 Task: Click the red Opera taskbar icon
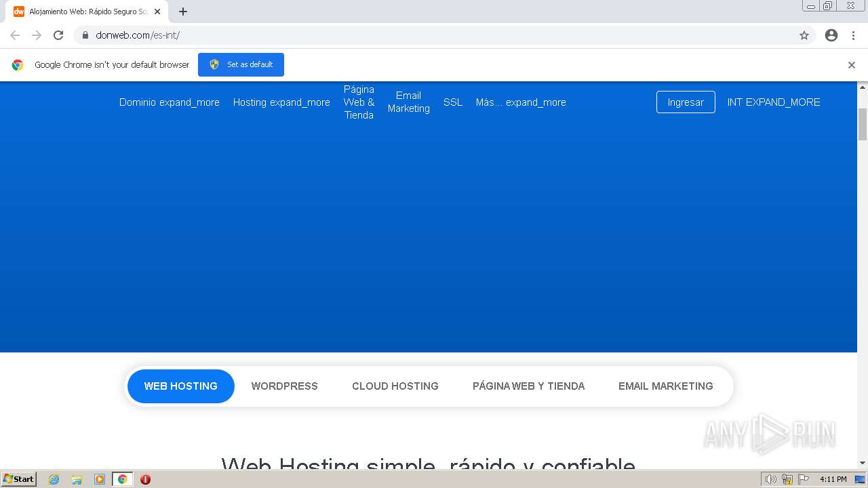pos(145,479)
